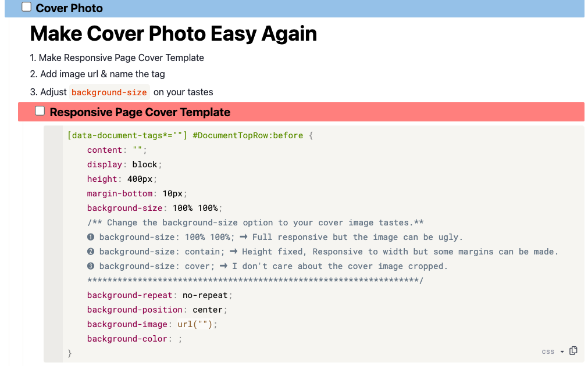Click the background-color property line
The width and height of the screenshot is (588, 366).
(x=134, y=339)
